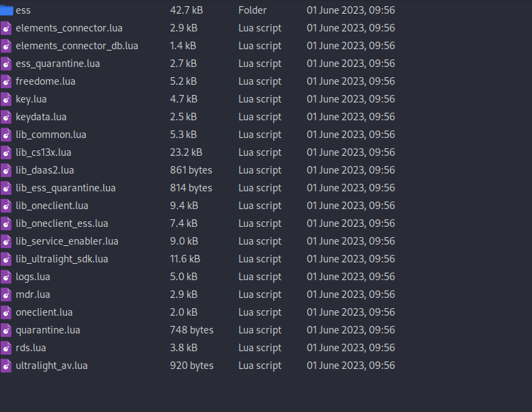The height and width of the screenshot is (412, 532).
Task: Click the rds.lua file icon
Action: [x=6, y=348]
